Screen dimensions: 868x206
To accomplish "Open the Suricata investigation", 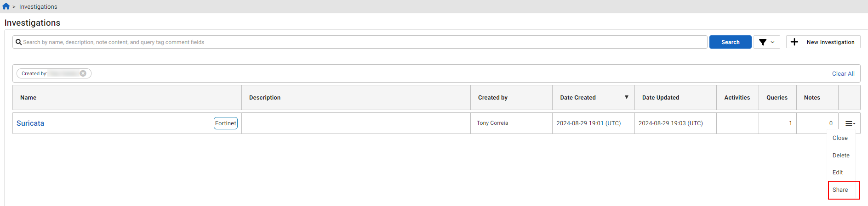I will [30, 123].
